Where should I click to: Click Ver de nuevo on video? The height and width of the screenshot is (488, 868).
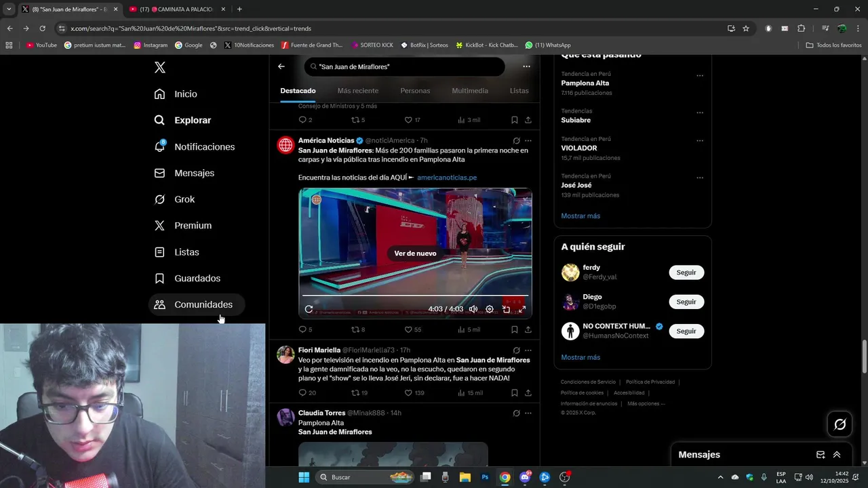coord(415,253)
